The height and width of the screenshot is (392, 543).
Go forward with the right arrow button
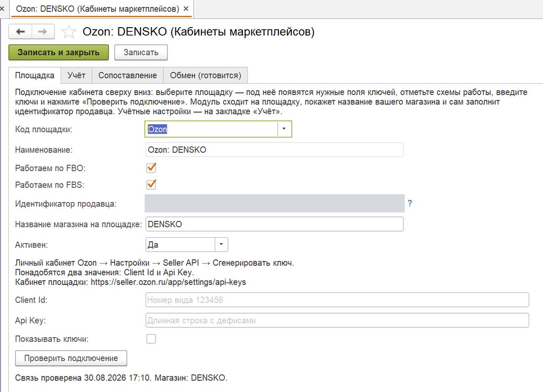[43, 32]
